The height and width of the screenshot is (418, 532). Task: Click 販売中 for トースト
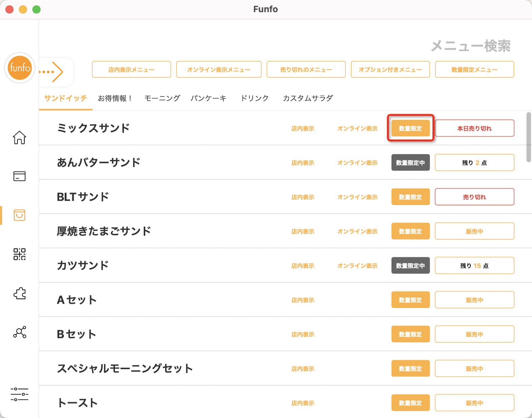tap(474, 403)
